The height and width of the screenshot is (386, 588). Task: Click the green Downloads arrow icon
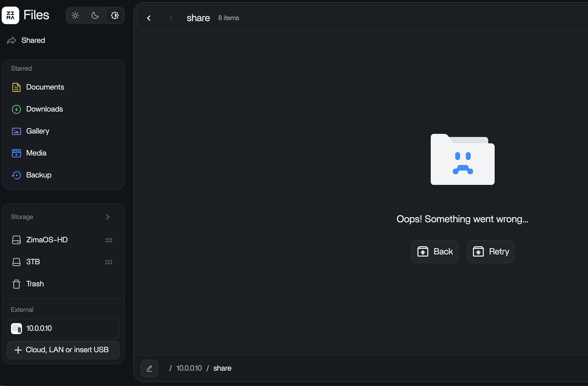click(x=16, y=109)
